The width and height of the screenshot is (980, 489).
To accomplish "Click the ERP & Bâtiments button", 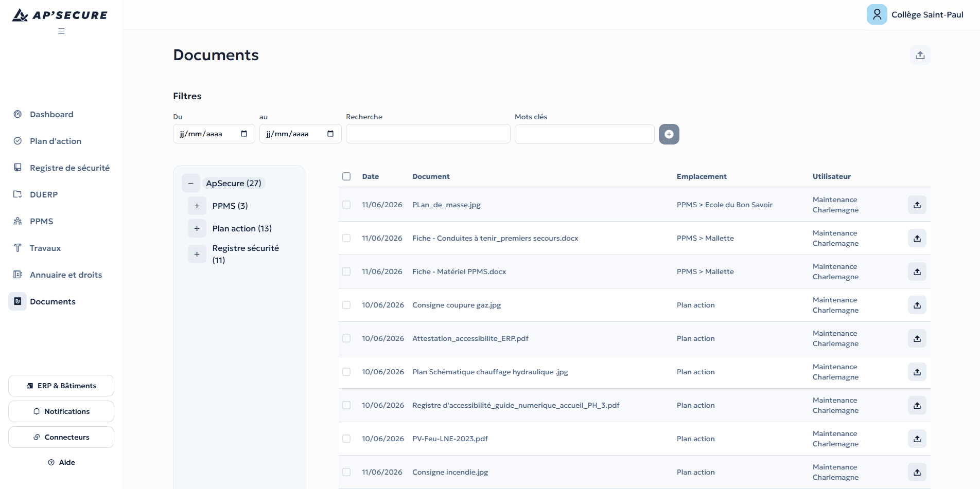I will point(61,386).
